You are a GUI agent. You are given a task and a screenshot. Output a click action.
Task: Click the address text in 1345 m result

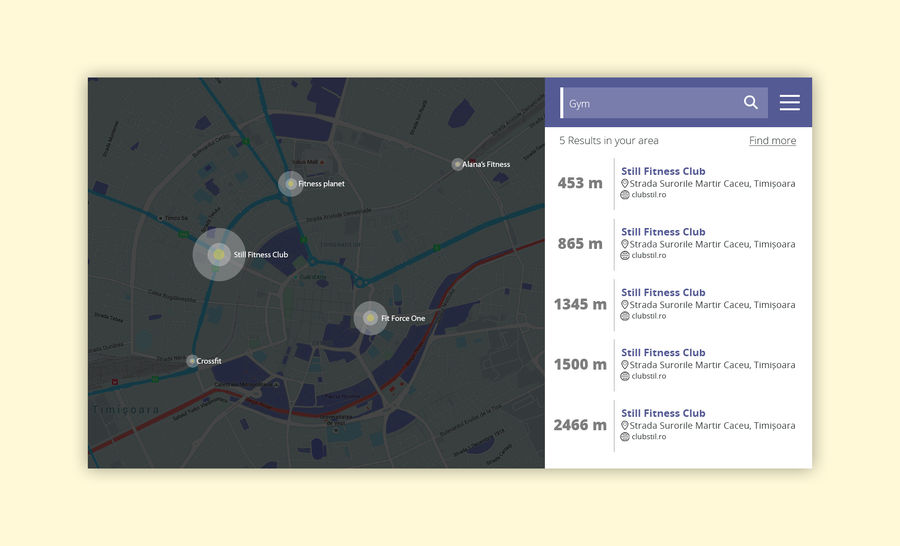712,305
